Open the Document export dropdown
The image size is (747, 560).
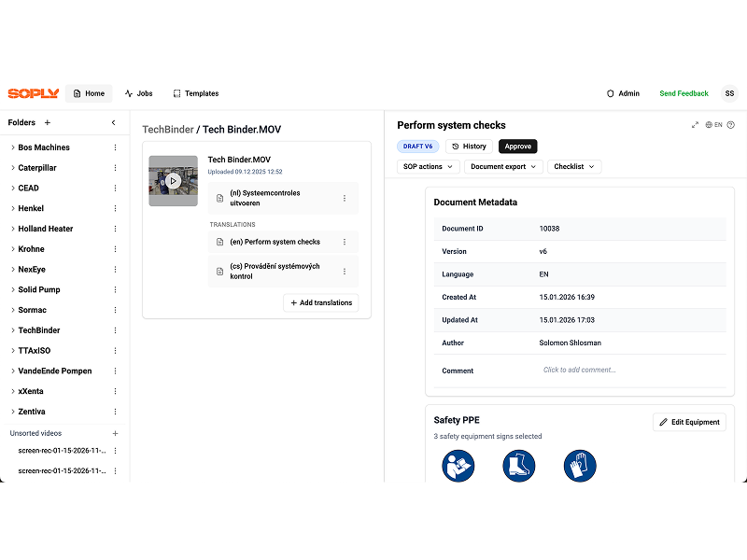(x=503, y=166)
